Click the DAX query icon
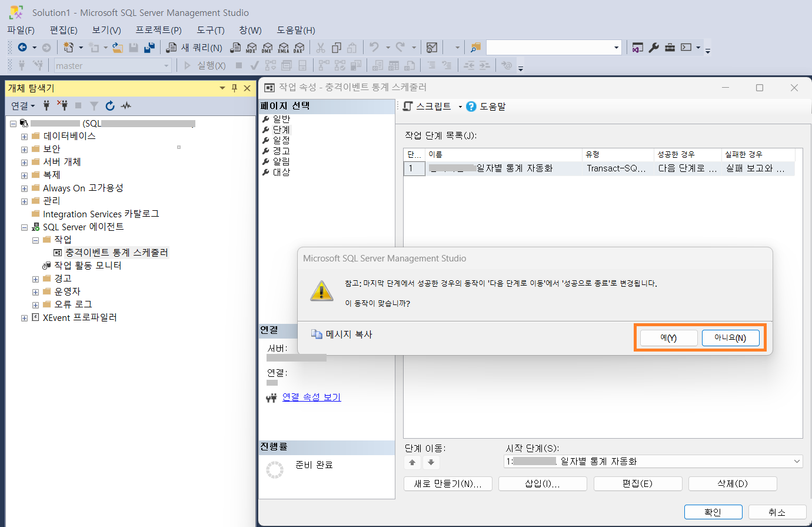The image size is (812, 527). (299, 48)
